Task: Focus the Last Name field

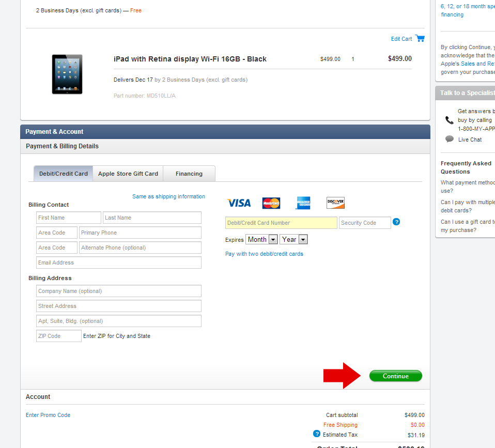Action: 152,218
